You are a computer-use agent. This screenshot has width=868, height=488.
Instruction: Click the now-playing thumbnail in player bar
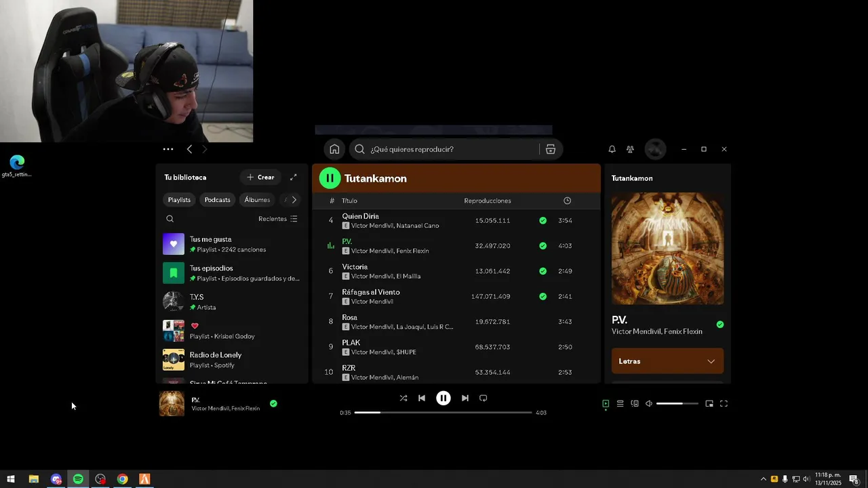point(172,403)
